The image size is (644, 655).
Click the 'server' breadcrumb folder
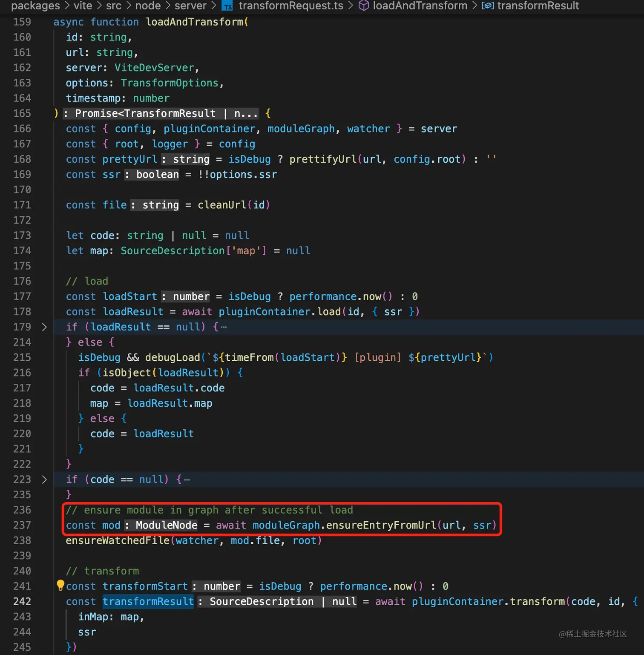tap(190, 6)
